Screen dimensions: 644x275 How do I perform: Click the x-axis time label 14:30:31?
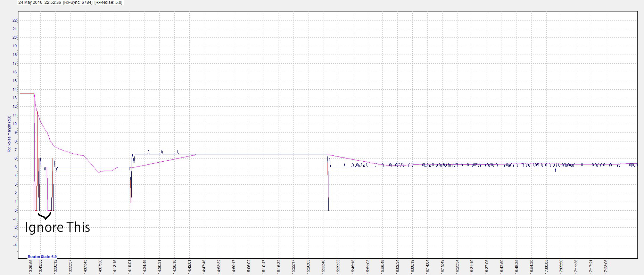[160, 267]
